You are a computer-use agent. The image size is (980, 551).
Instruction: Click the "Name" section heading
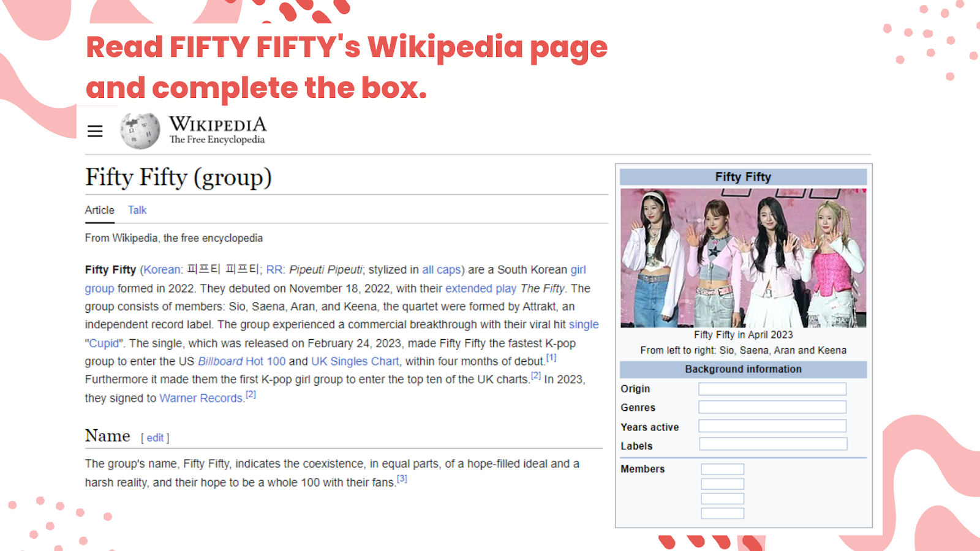(108, 436)
